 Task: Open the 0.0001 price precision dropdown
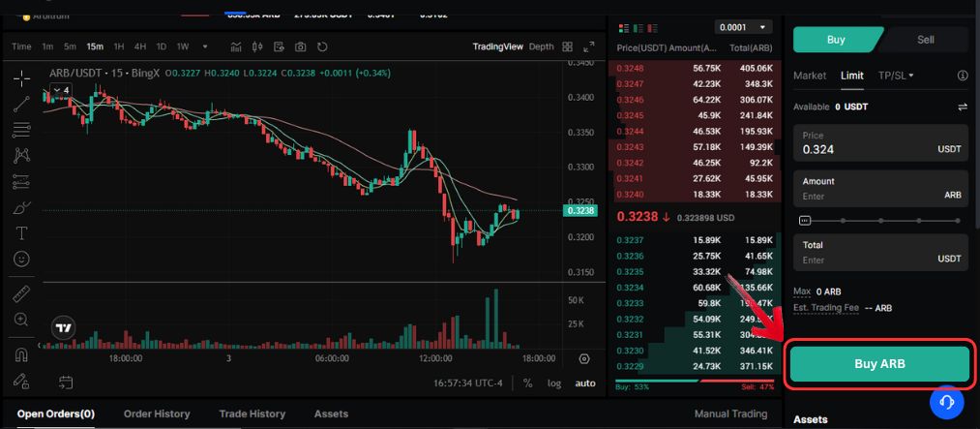tap(743, 27)
